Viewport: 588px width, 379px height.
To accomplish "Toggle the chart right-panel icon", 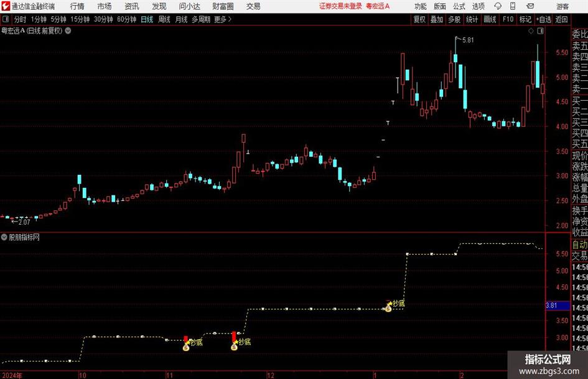I will tap(540, 31).
